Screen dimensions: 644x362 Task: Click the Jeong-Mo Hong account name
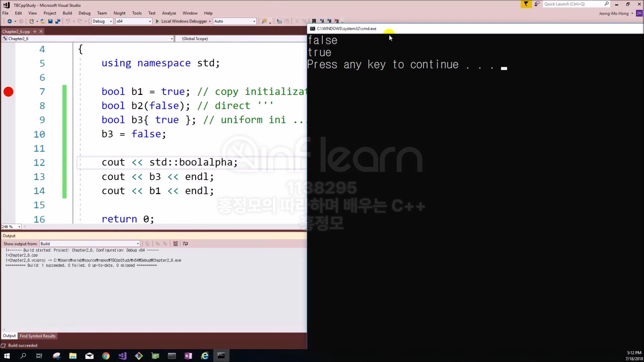[x=613, y=13]
